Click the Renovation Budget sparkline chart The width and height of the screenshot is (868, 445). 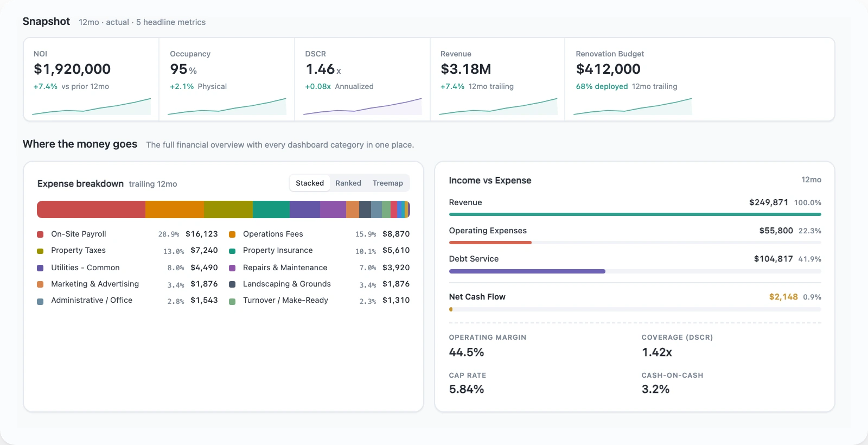pyautogui.click(x=633, y=106)
